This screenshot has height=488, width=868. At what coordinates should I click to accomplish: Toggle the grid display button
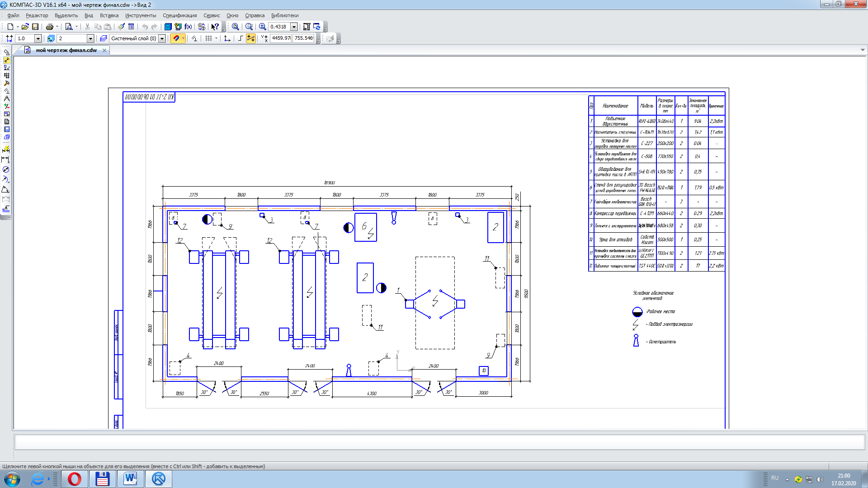click(208, 38)
